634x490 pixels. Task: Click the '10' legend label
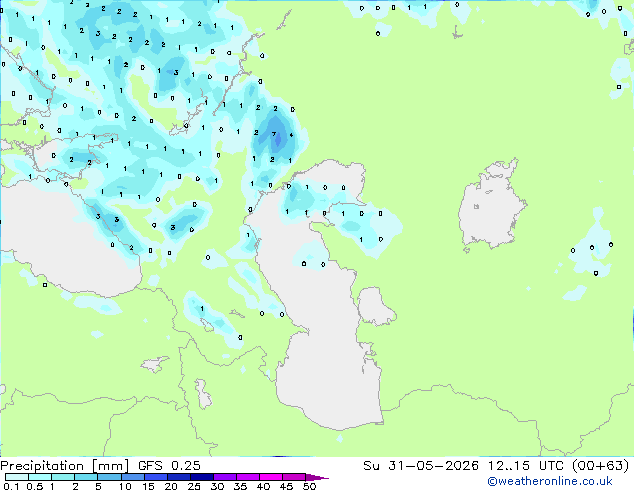pyautogui.click(x=125, y=486)
